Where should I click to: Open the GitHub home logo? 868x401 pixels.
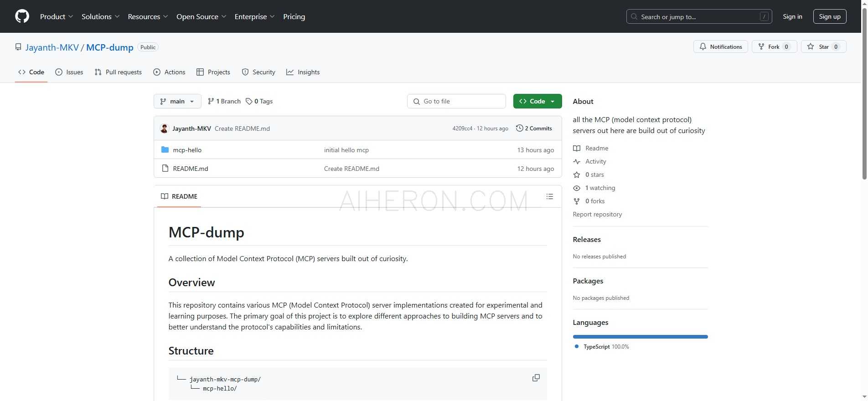coord(22,16)
